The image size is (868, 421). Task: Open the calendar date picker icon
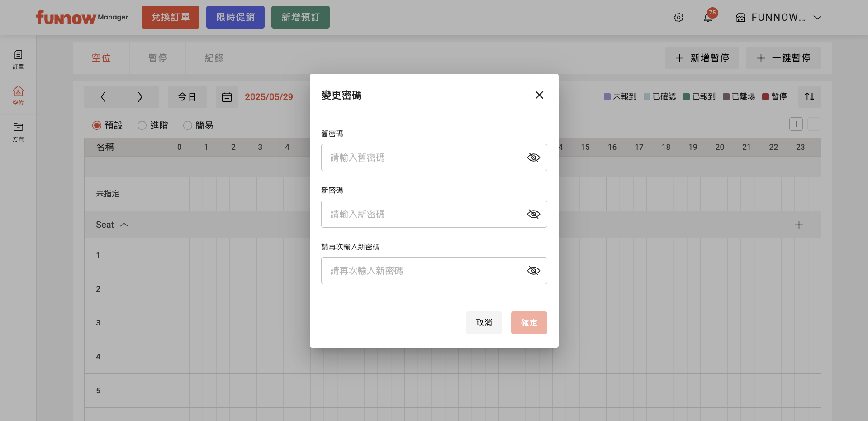tap(227, 97)
